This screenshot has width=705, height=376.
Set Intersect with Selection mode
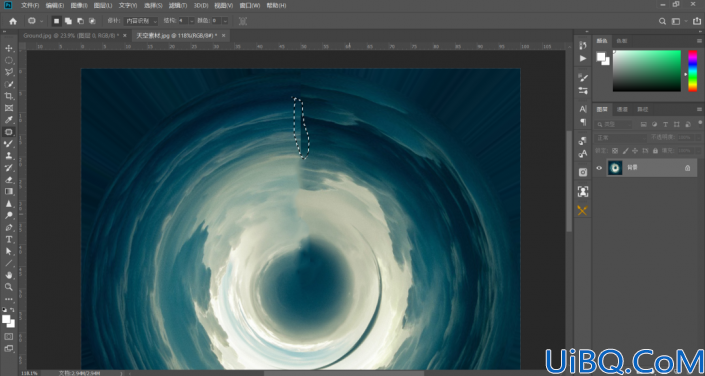click(92, 21)
